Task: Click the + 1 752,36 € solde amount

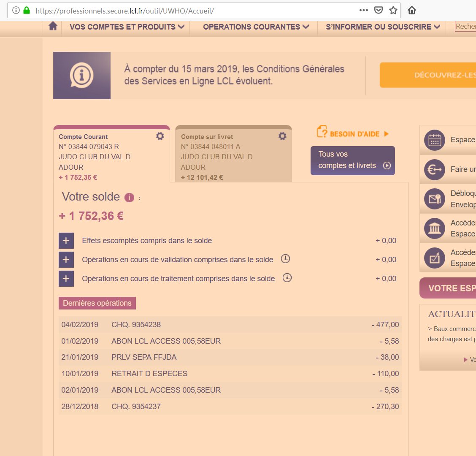Action: pos(91,216)
